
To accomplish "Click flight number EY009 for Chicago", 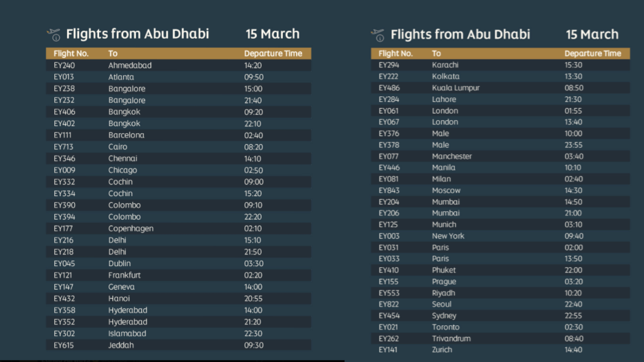I will coord(64,170).
